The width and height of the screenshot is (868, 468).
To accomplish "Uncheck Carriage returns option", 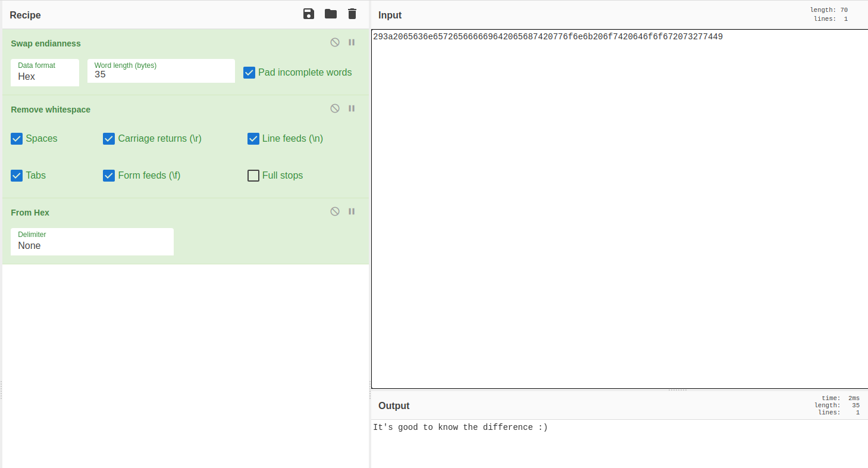I will [109, 139].
